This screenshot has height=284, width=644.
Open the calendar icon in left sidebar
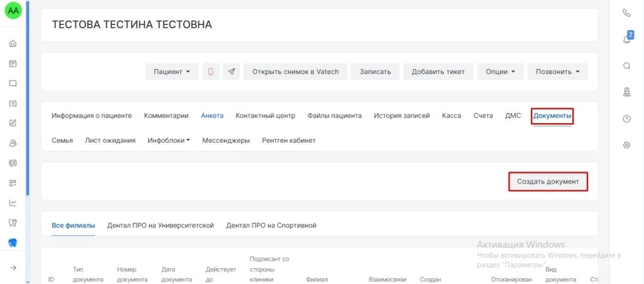pos(13,63)
